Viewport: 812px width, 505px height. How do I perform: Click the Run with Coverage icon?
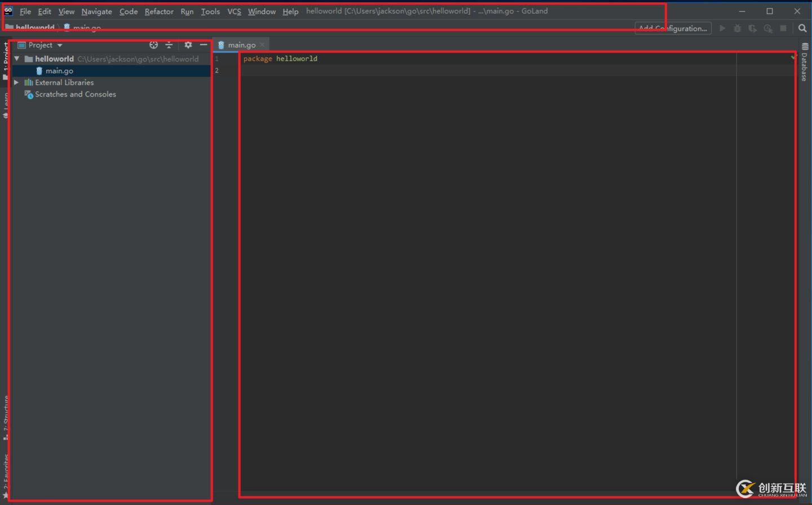pos(752,28)
